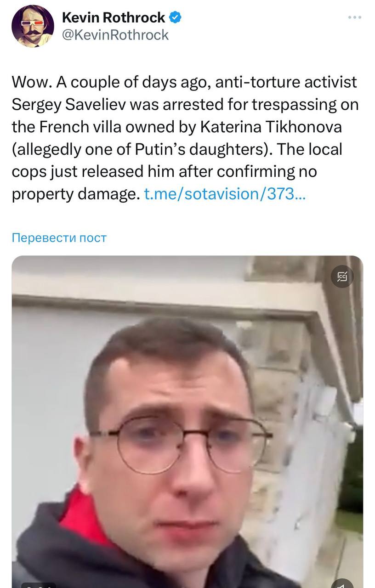Open the three-dot more options menu

tap(354, 17)
